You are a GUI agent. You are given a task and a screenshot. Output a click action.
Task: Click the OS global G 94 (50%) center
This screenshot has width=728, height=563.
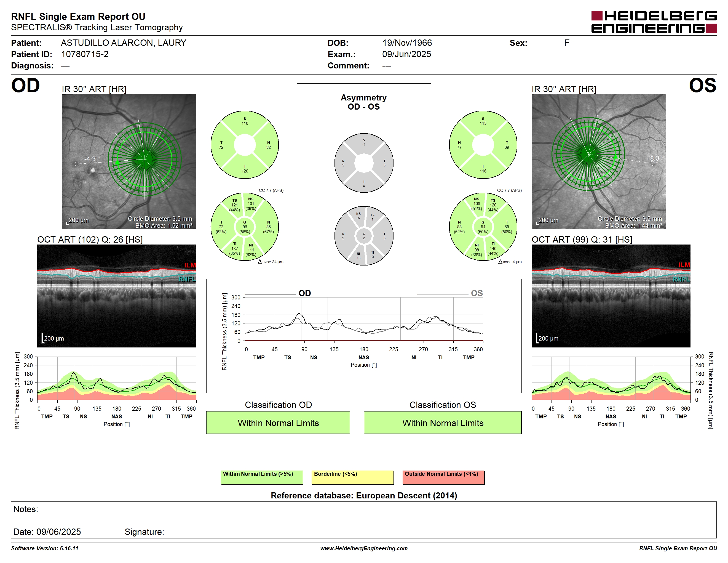483,227
